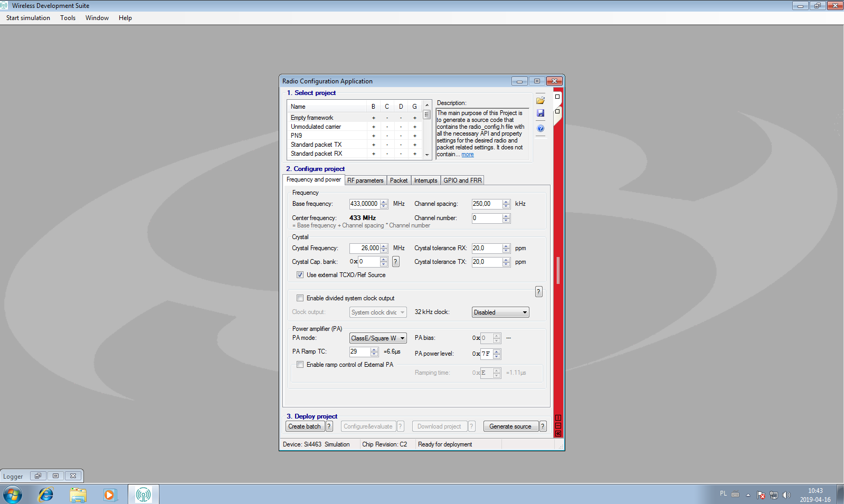Click the Wireless Development Suite taskbar icon
844x504 pixels.
click(x=143, y=495)
